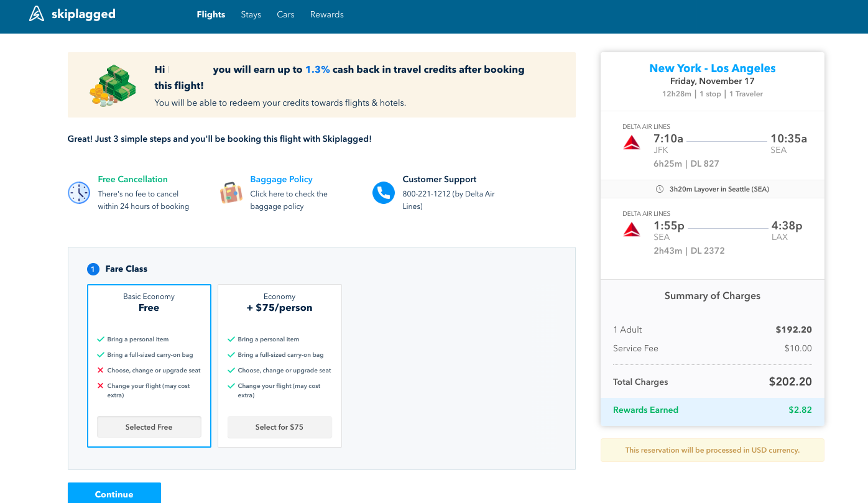Click the Free Cancellation clock icon
The image size is (868, 503).
pos(79,193)
